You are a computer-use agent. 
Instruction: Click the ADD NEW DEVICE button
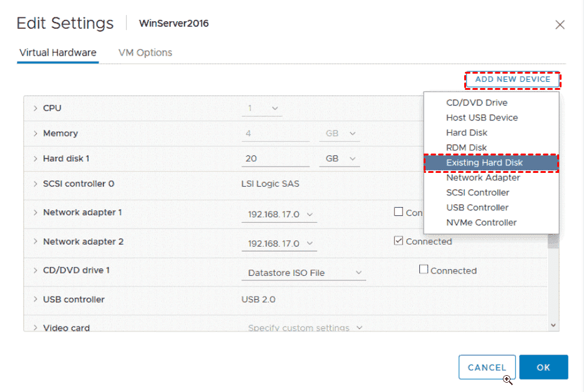[x=512, y=79]
